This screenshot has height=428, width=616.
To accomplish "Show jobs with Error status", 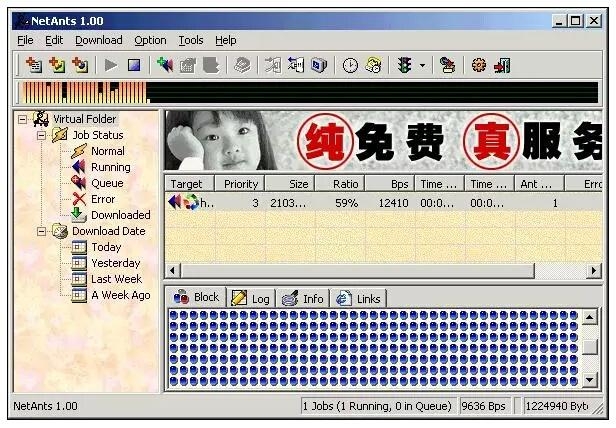I will point(102,199).
